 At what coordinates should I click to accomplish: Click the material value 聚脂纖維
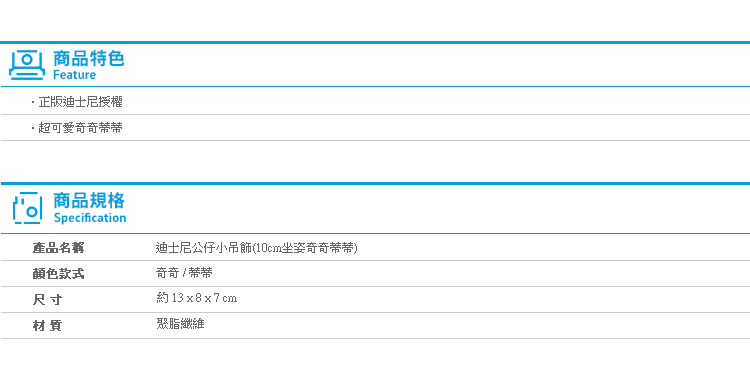(x=180, y=324)
